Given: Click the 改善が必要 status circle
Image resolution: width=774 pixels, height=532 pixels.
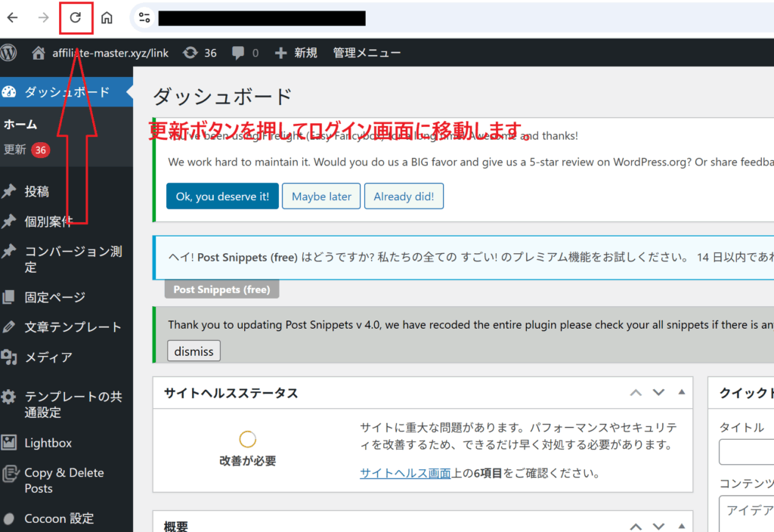Looking at the screenshot, I should pos(247,439).
